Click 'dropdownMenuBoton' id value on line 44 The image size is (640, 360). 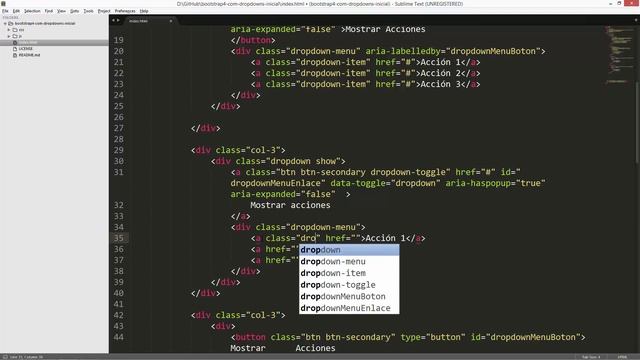[x=533, y=337]
